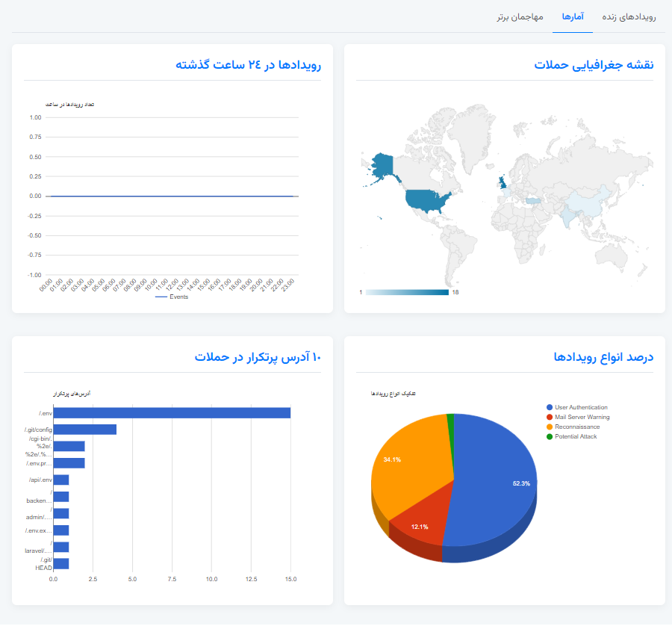Click the /.env bar in chart
This screenshot has width=672, height=632.
tap(172, 413)
